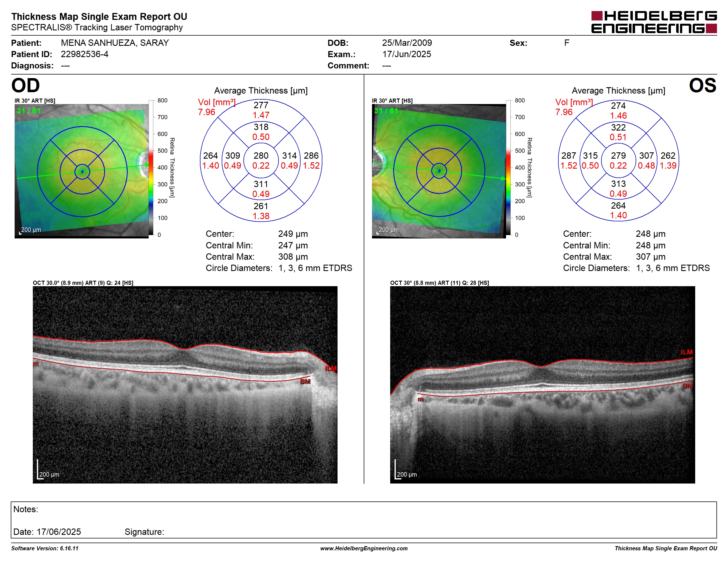The width and height of the screenshot is (728, 563).
Task: Click the OD superior outer value '277'
Action: (x=261, y=105)
